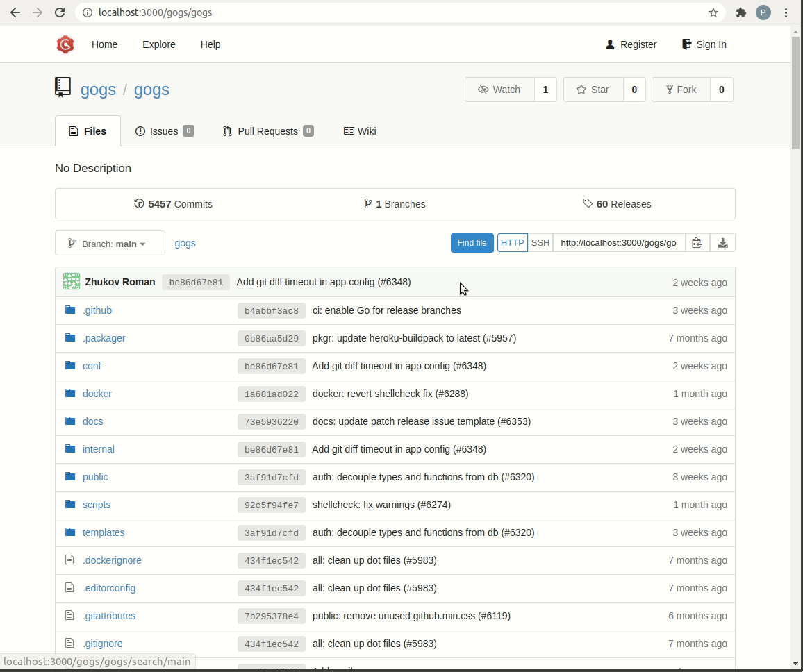Open the browser extensions puzzle icon
803x672 pixels.
(740, 12)
